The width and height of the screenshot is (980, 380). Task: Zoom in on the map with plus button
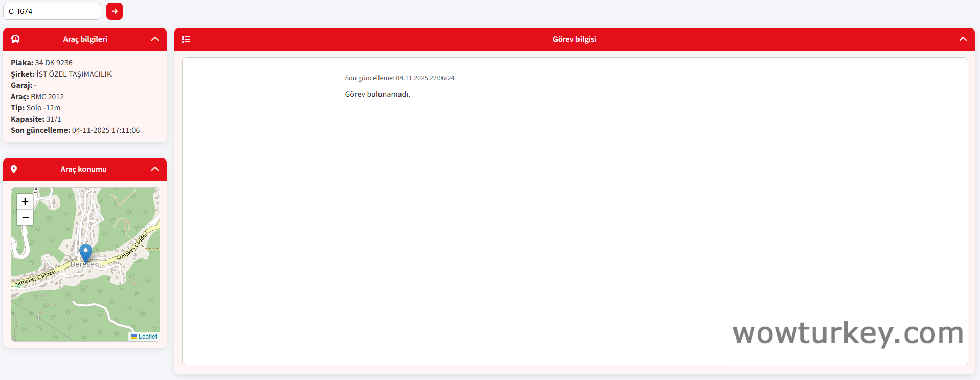25,202
